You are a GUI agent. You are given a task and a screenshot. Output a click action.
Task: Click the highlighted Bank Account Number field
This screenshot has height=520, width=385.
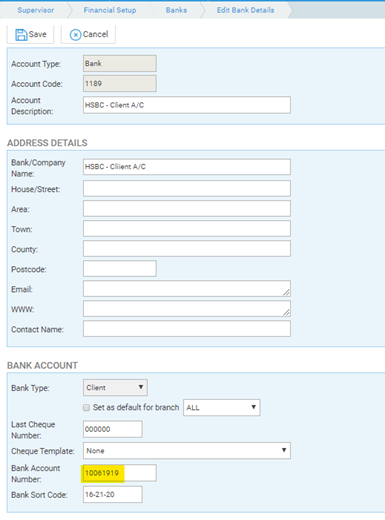pos(120,473)
